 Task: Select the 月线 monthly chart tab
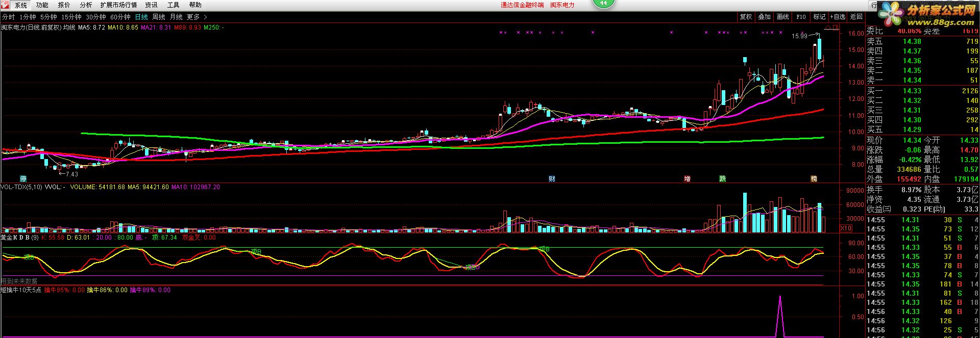click(176, 17)
